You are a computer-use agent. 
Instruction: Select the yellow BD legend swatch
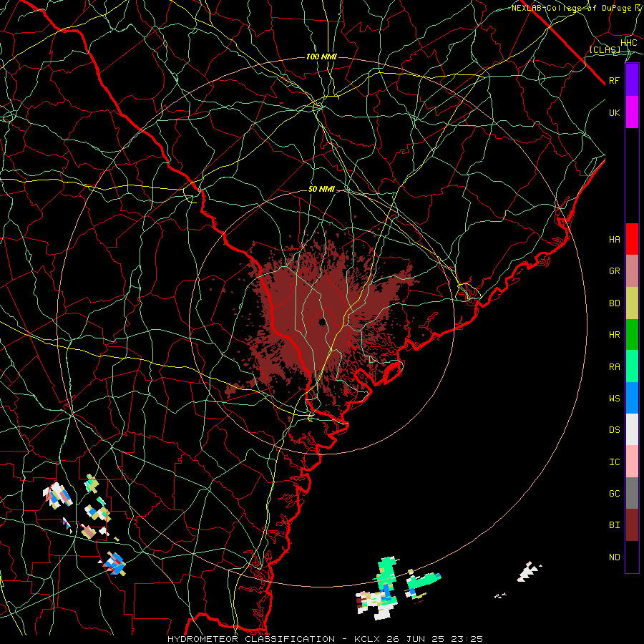(x=632, y=303)
